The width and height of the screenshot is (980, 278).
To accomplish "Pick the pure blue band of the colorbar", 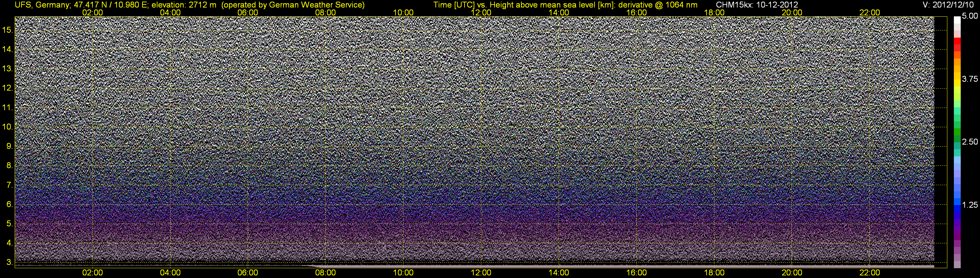I will [x=957, y=209].
